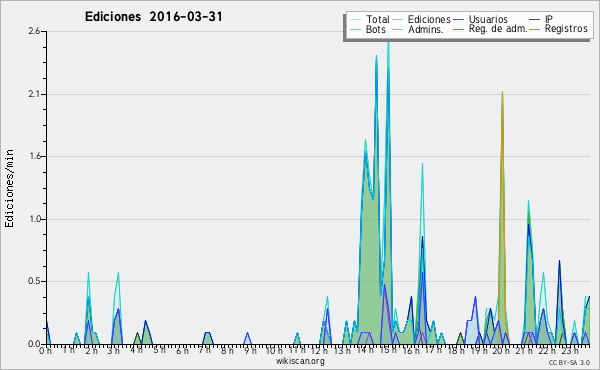
Task: Click the 'Registros' legend entry
Action: tap(566, 29)
